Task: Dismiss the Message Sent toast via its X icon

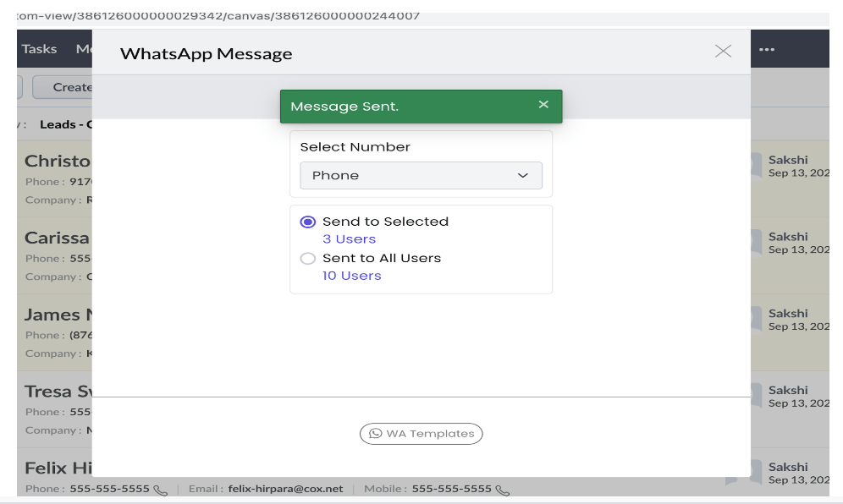Action: tap(543, 104)
